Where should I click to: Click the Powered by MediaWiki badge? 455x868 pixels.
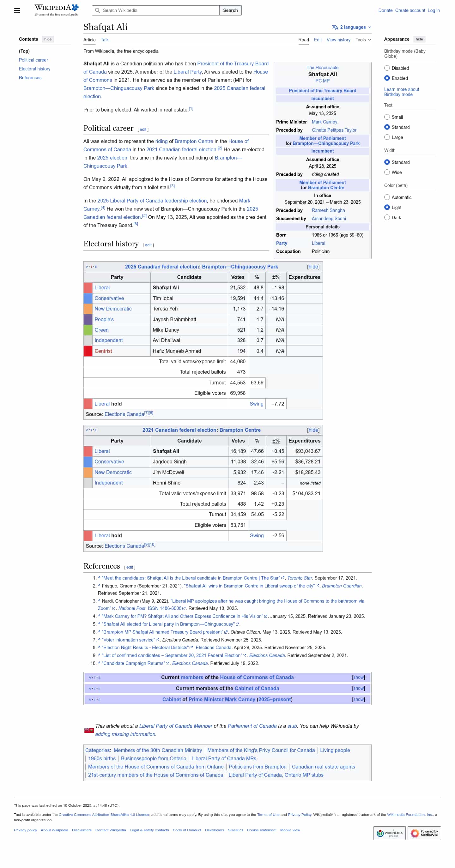coord(424,833)
